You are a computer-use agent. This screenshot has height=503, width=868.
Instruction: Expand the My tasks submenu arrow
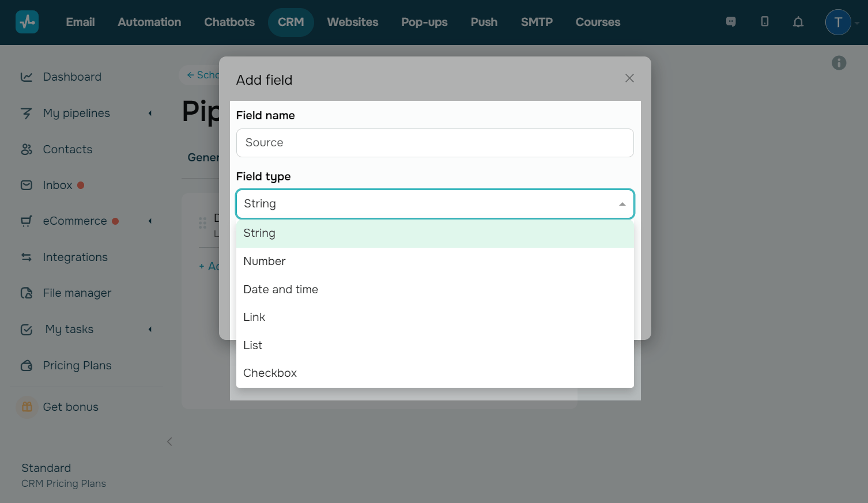[x=150, y=330]
